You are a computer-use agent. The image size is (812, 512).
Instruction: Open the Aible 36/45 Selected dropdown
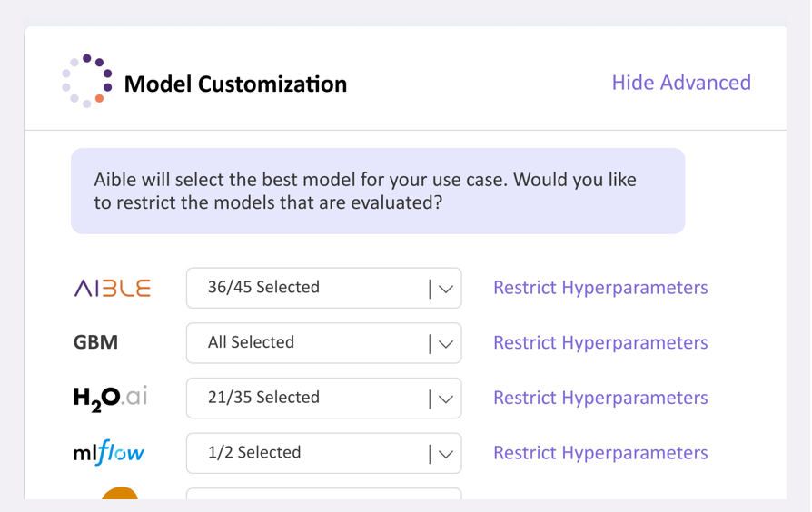click(323, 288)
